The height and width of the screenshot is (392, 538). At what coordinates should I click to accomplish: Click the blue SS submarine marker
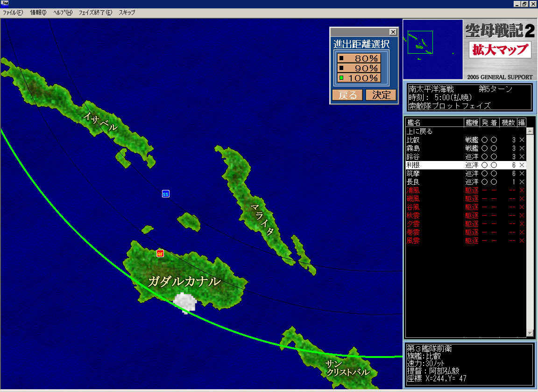[x=165, y=194]
